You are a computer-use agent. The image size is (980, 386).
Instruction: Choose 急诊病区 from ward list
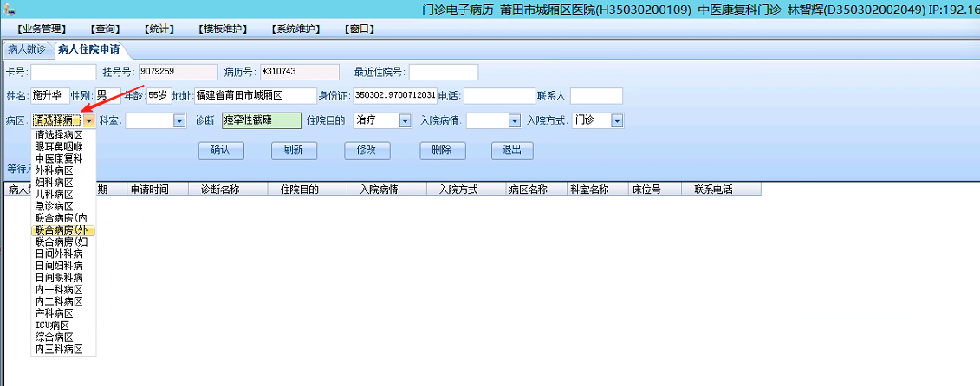pos(63,206)
